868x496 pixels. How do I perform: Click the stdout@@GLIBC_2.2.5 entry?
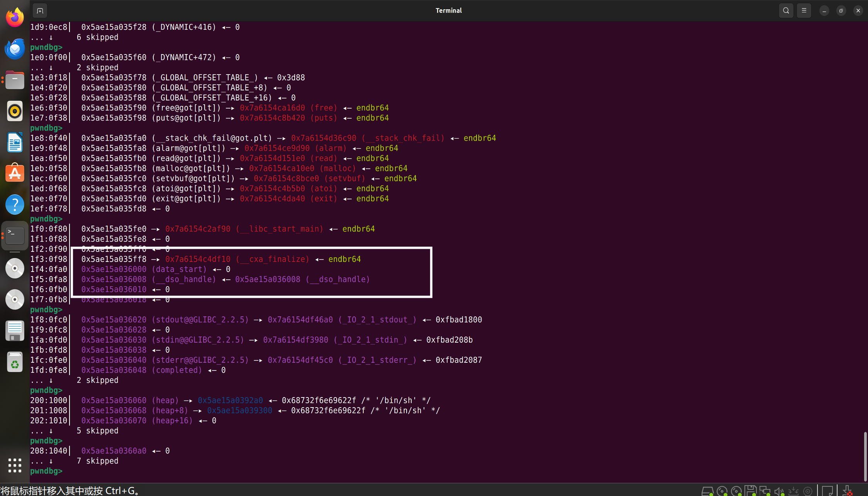pyautogui.click(x=200, y=319)
